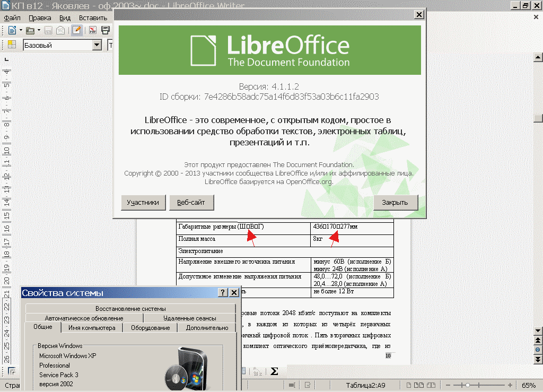Select book view layout icon in status bar
This screenshot has width=543, height=392.
(x=433, y=385)
